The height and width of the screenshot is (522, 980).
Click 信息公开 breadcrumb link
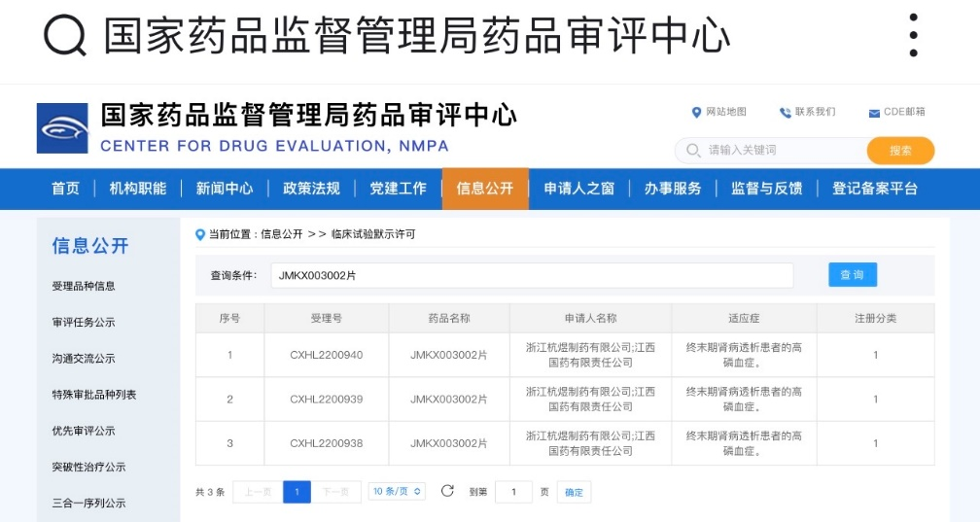(x=281, y=234)
